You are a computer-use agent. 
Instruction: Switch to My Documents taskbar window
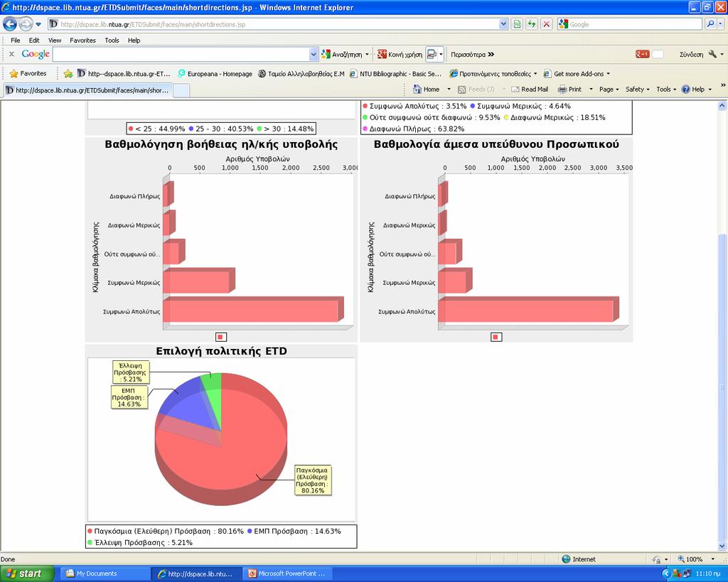(x=105, y=573)
